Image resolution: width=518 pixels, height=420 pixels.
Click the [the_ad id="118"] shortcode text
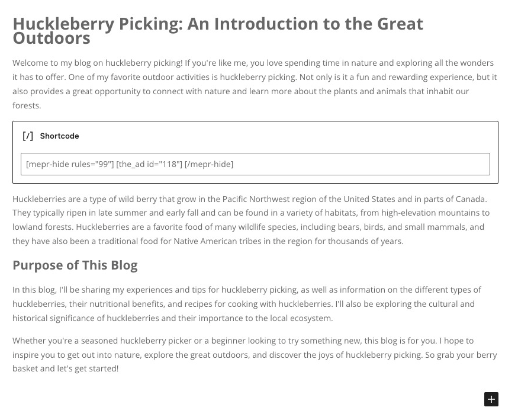pyautogui.click(x=149, y=164)
